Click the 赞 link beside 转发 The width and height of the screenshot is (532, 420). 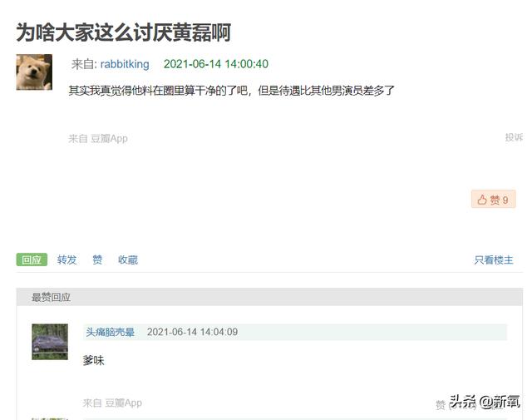[x=97, y=259]
